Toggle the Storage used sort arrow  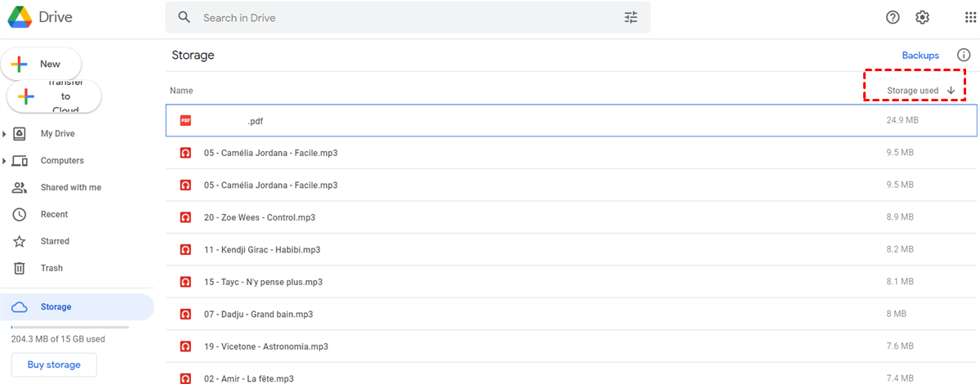(951, 90)
